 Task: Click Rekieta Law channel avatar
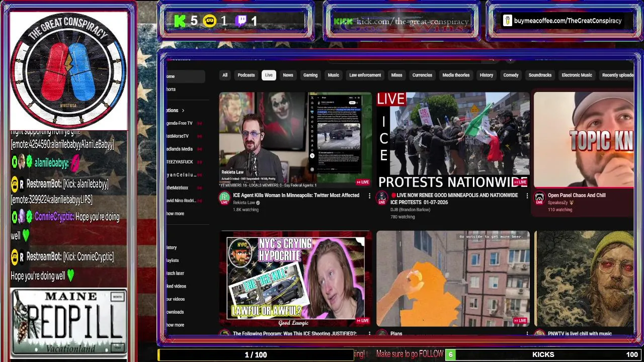pyautogui.click(x=224, y=198)
